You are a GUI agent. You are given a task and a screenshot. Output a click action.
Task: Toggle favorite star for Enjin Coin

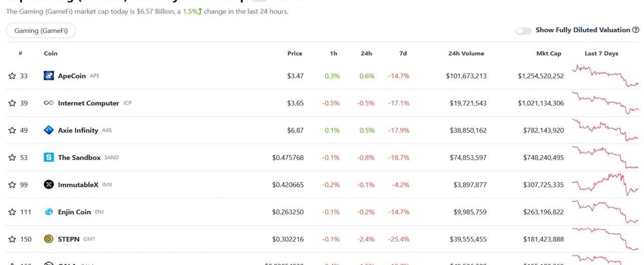12,212
